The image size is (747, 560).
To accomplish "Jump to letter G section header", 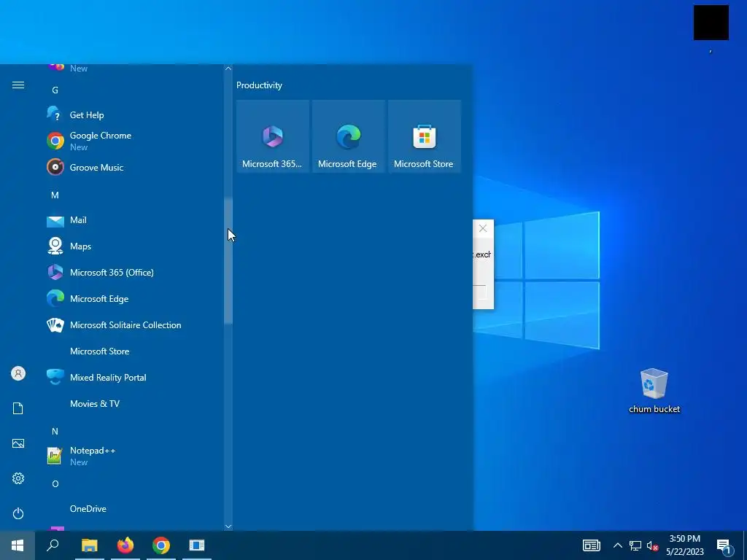I will tap(55, 90).
